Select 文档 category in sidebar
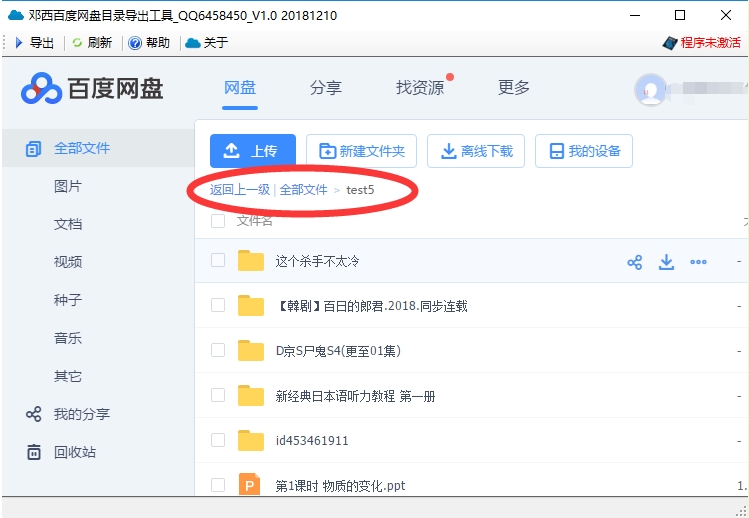Viewport: 749px width, 518px height. pyautogui.click(x=68, y=224)
